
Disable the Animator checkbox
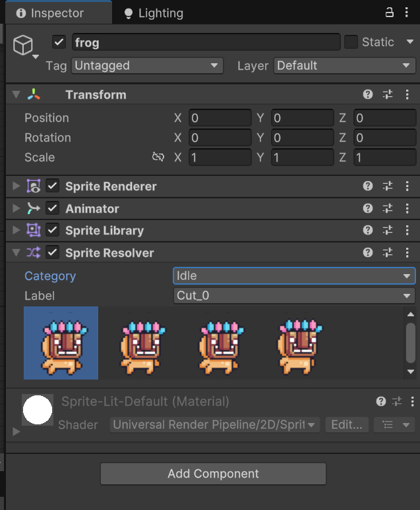click(53, 208)
